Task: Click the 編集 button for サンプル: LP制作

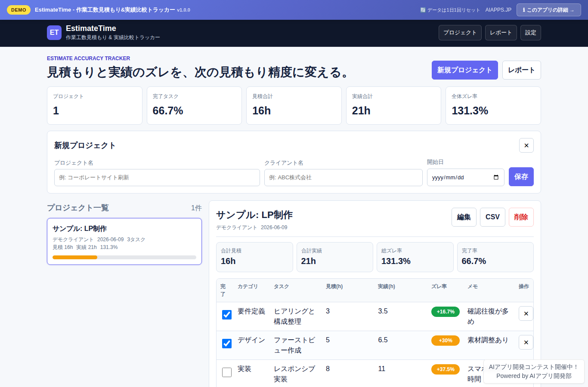Action: coord(464,217)
